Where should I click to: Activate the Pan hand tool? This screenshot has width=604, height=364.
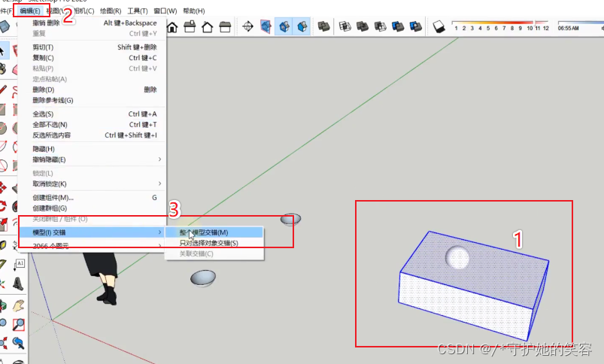coord(18,305)
